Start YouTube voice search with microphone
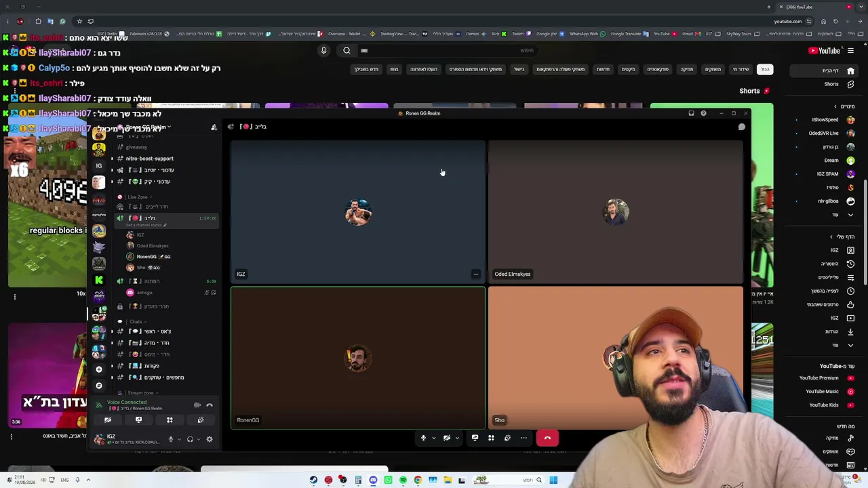This screenshot has height=488, width=868. [323, 50]
